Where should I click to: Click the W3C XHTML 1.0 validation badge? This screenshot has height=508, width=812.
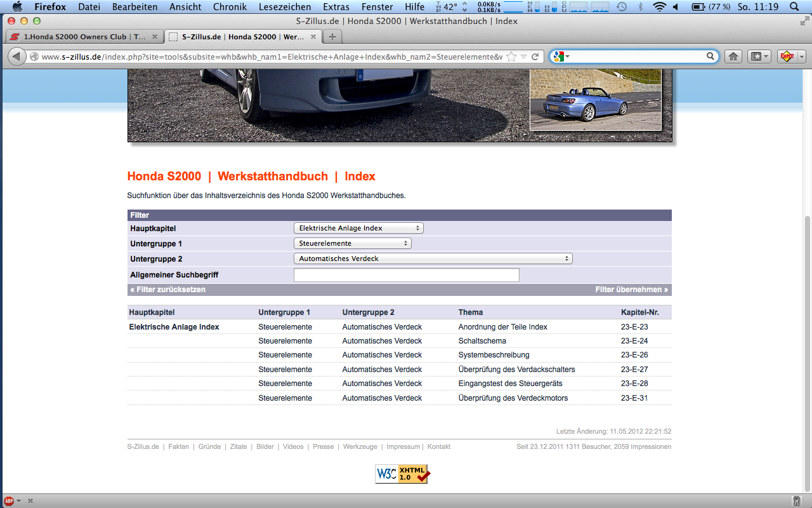[x=403, y=474]
